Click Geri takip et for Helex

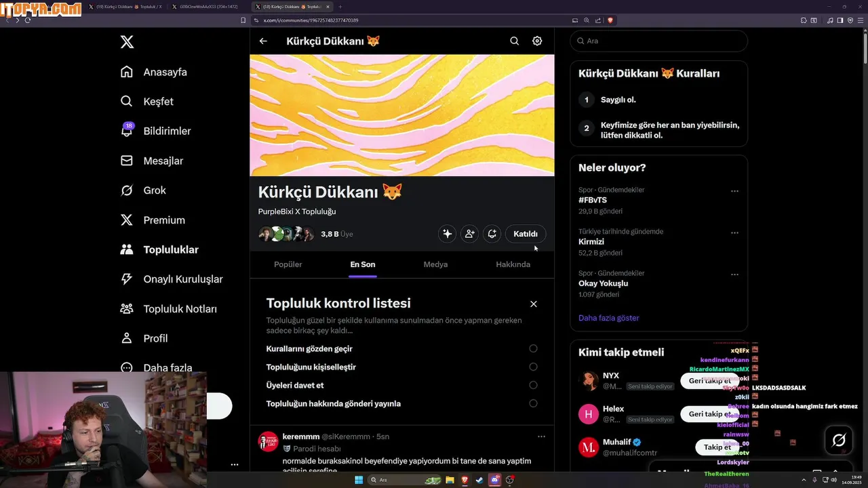pyautogui.click(x=710, y=414)
